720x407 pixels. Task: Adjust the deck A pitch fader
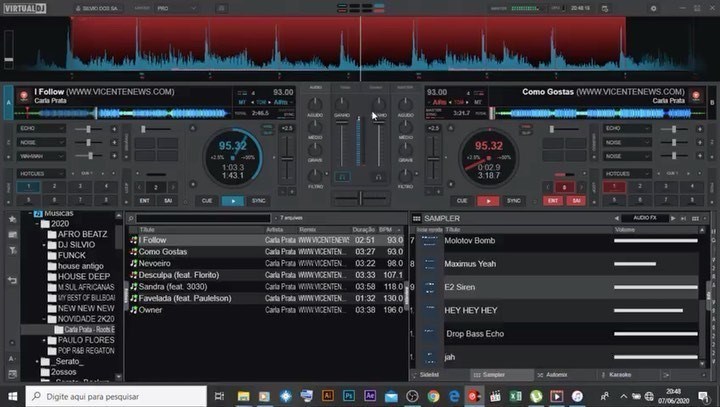[x=287, y=159]
